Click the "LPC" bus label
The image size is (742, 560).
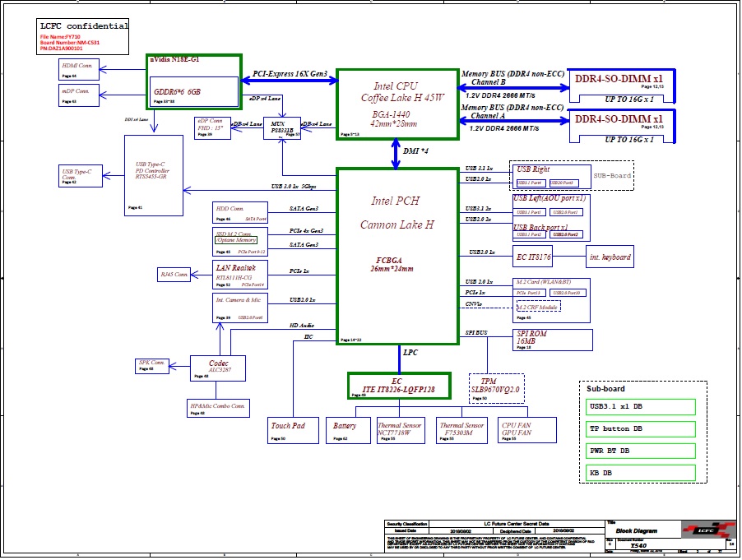click(410, 353)
